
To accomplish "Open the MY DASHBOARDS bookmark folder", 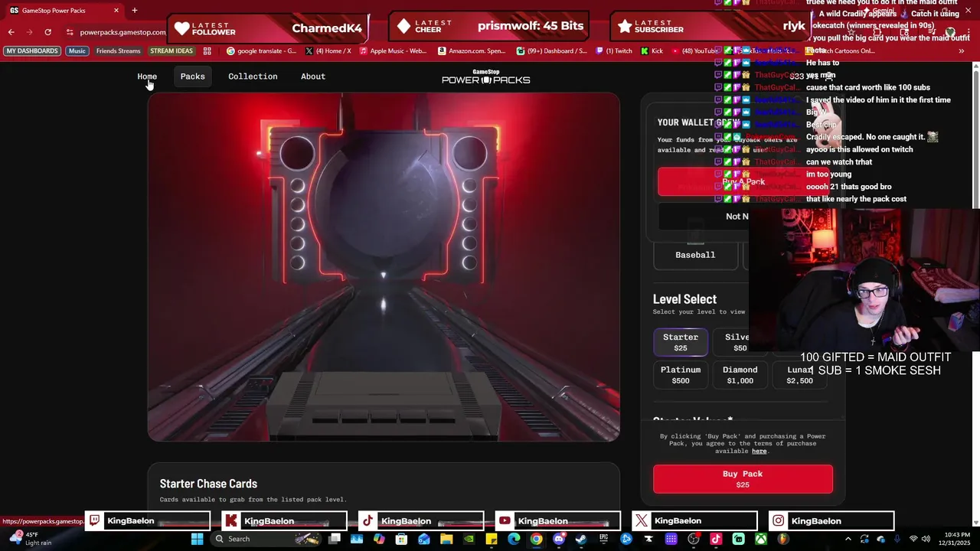I will (32, 51).
